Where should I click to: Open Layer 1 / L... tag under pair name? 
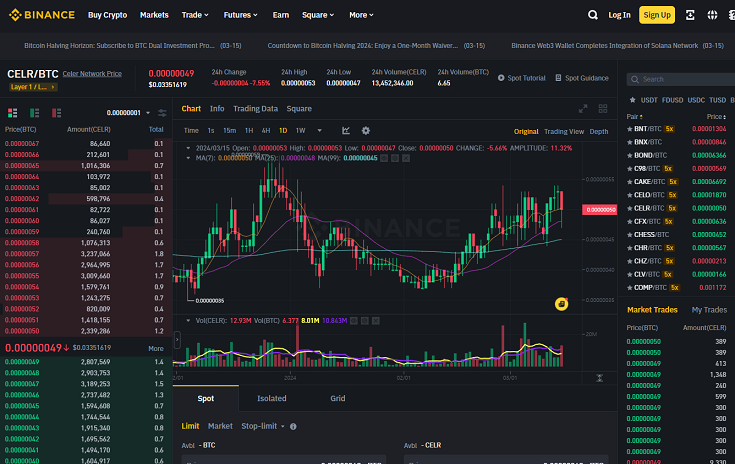point(33,87)
